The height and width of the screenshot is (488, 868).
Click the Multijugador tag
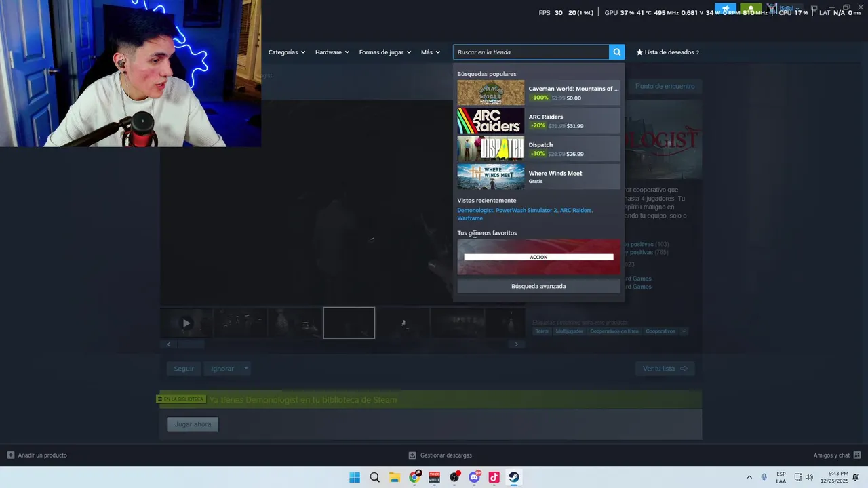[x=569, y=331]
